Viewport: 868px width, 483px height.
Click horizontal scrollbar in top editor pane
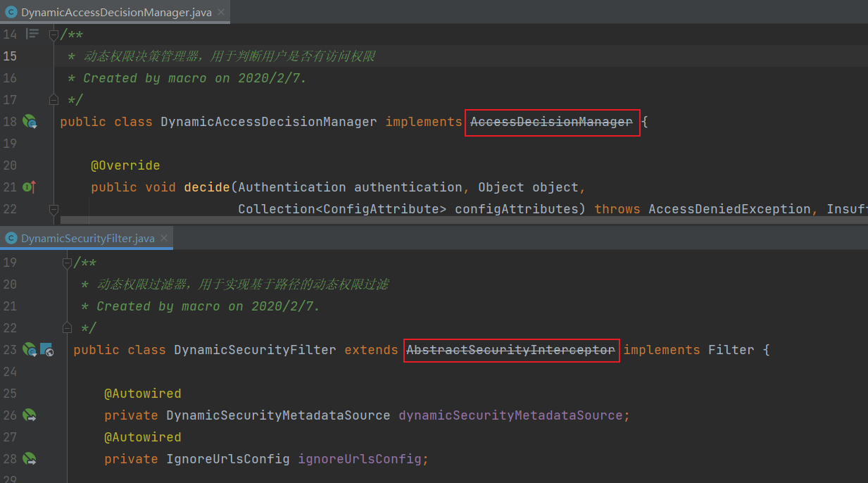tap(422, 220)
